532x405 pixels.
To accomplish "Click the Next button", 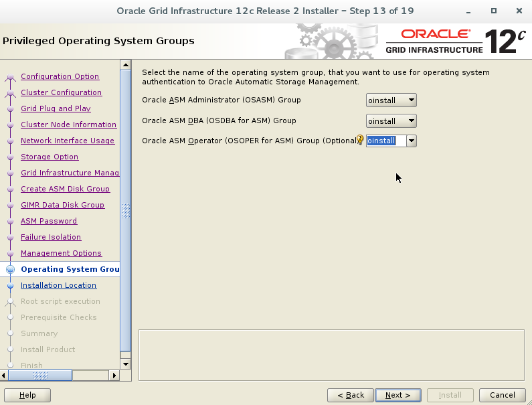I will [398, 395].
